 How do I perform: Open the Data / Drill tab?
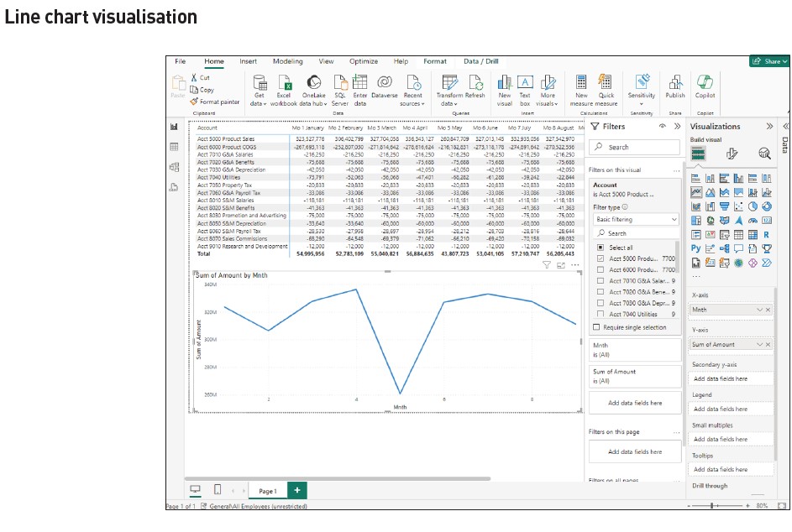480,61
